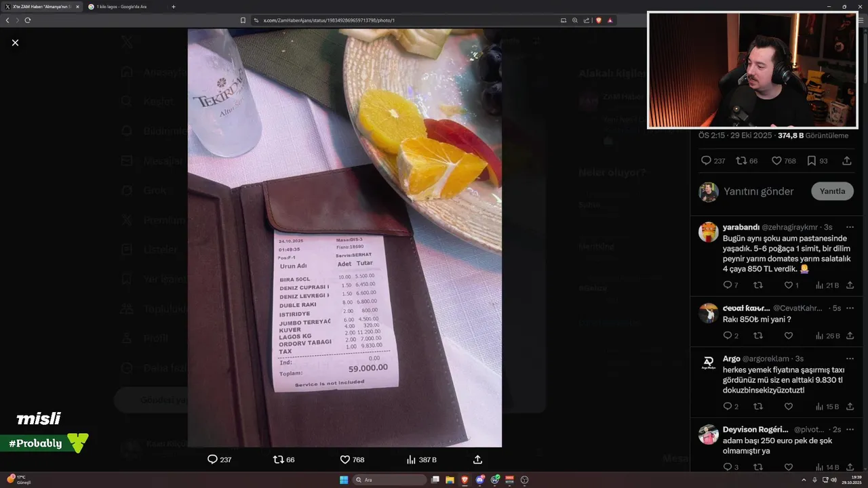Screen dimensions: 868x488
Task: Open Discord from the taskbar
Action: (x=480, y=480)
